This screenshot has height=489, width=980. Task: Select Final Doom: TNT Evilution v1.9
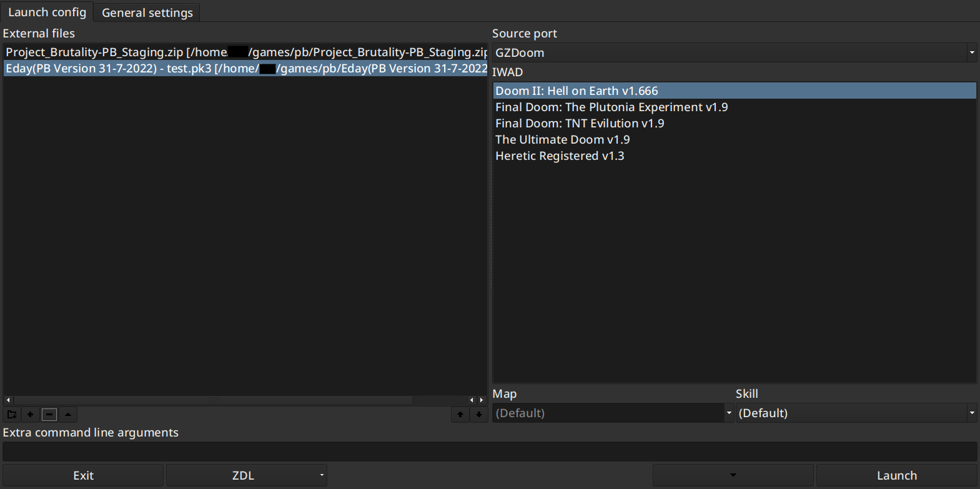point(735,123)
